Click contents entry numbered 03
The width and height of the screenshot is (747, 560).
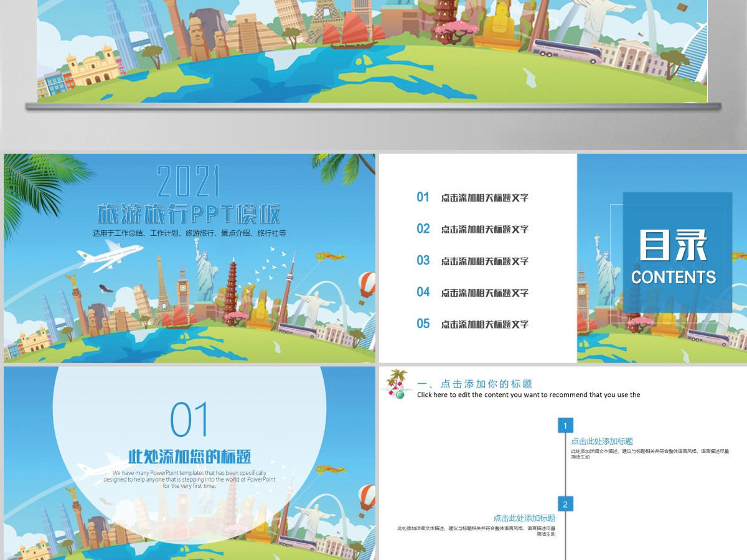pyautogui.click(x=472, y=261)
